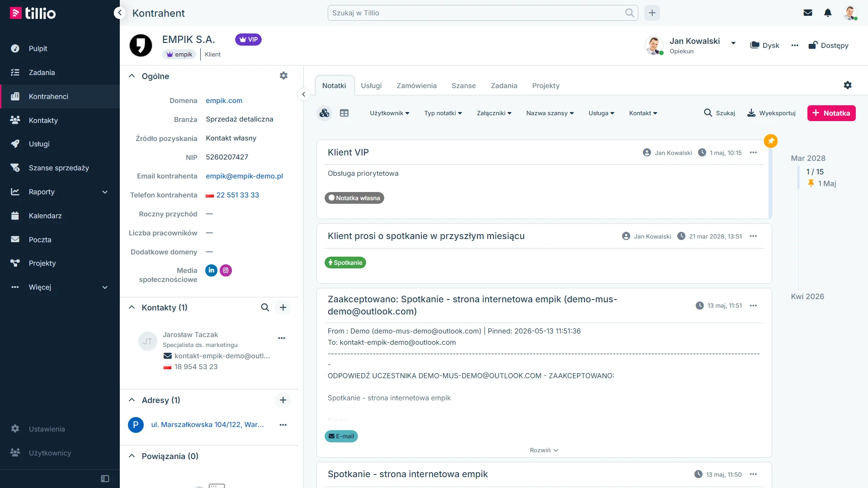Open user avatar in top right corner
This screenshot has height=488, width=868.
(850, 13)
